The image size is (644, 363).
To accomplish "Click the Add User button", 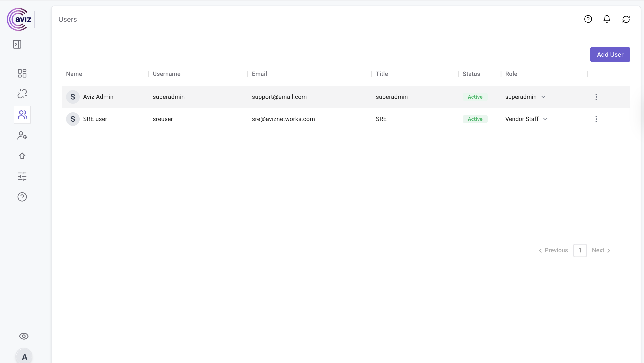I will click(x=610, y=55).
